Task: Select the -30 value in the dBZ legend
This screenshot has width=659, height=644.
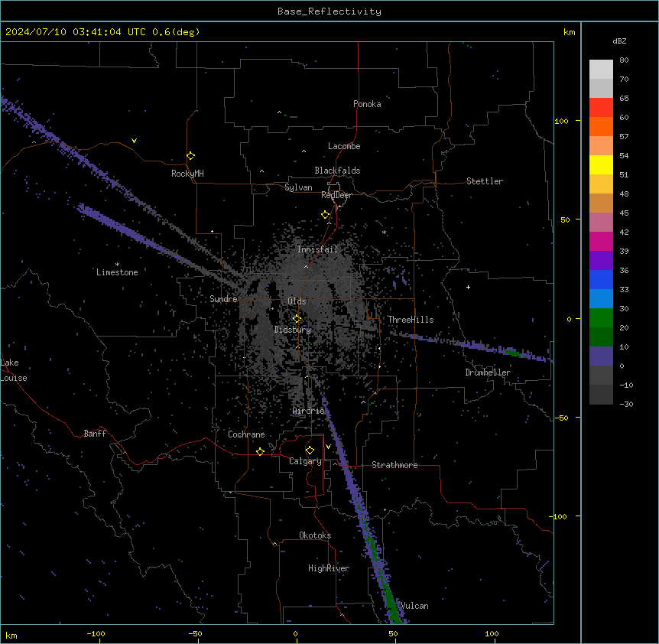Action: tap(626, 405)
